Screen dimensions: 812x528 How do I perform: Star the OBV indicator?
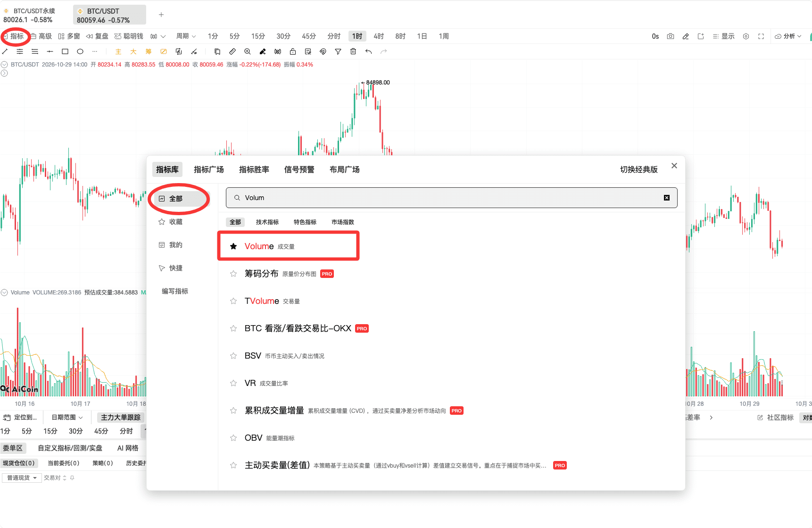[x=233, y=438]
